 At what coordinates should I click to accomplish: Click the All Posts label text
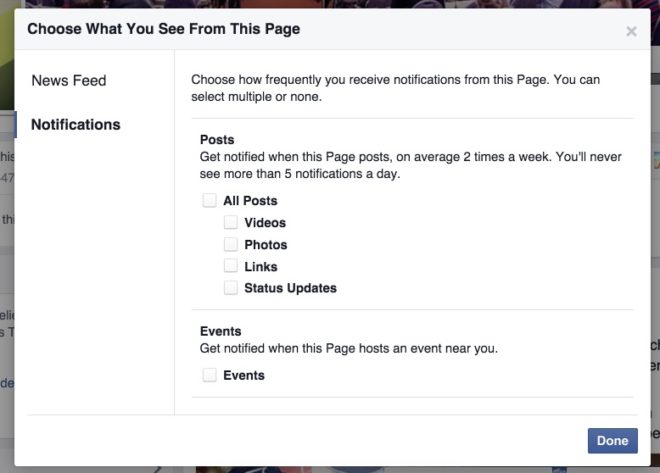[x=250, y=201]
